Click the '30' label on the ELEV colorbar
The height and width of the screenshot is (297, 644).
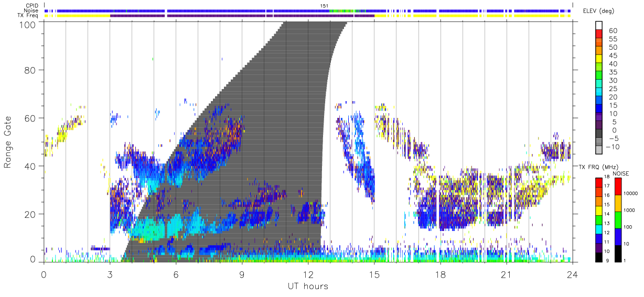tap(613, 81)
